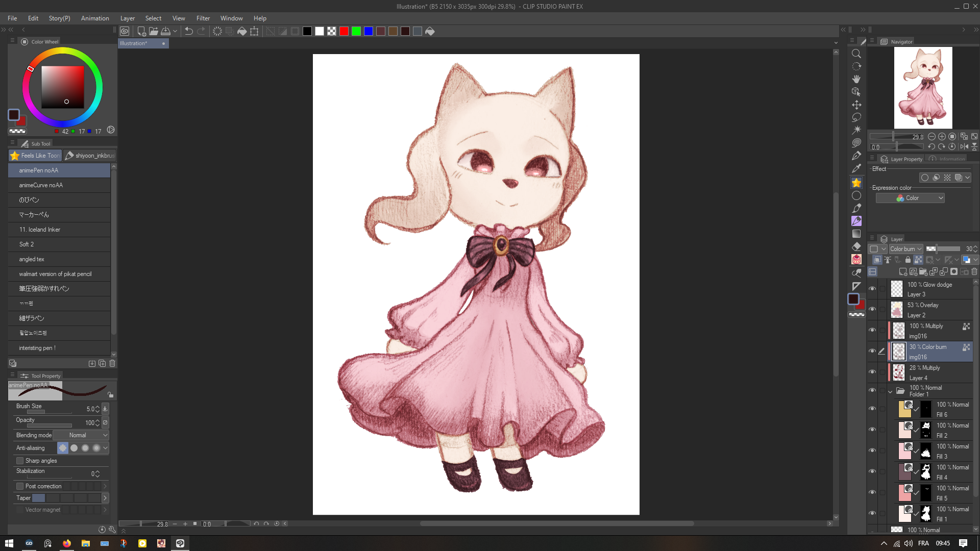Image resolution: width=980 pixels, height=551 pixels.
Task: Click Set as reference layer lighthouse icon
Action: [888, 260]
